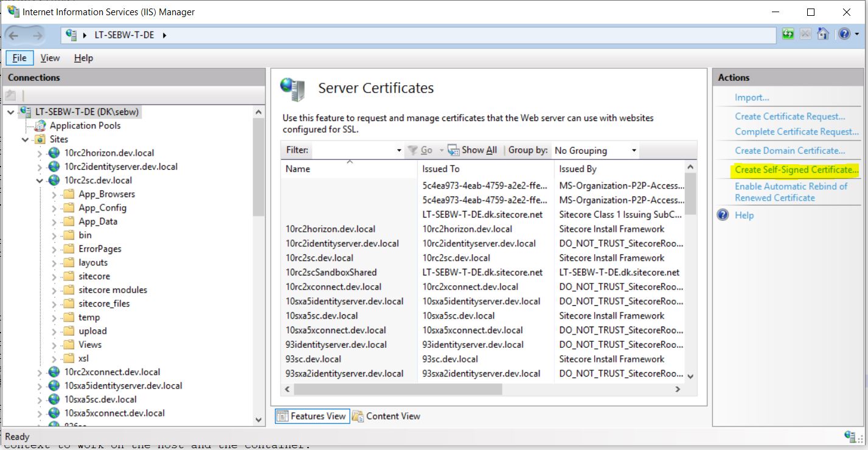Click the 10sxa5sc.dev.local site globe icon
The image size is (868, 450).
[54, 400]
